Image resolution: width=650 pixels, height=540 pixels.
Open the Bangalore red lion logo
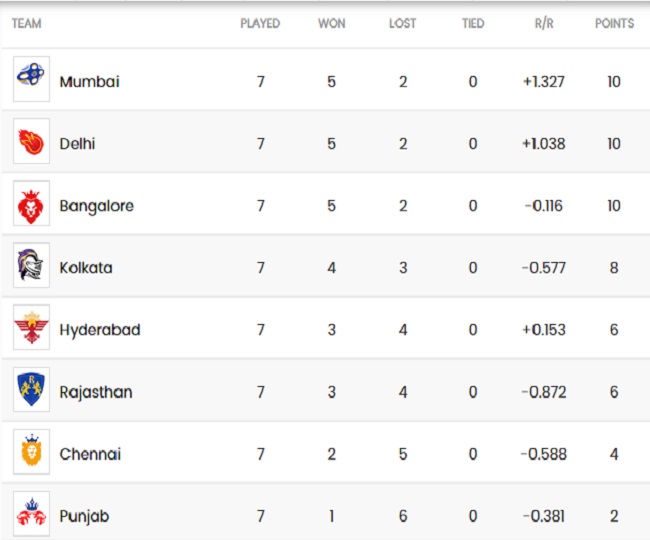tap(31, 203)
